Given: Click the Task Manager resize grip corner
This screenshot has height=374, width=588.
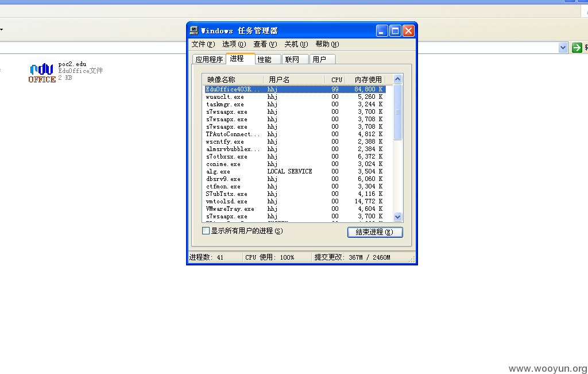Looking at the screenshot, I should pos(412,259).
